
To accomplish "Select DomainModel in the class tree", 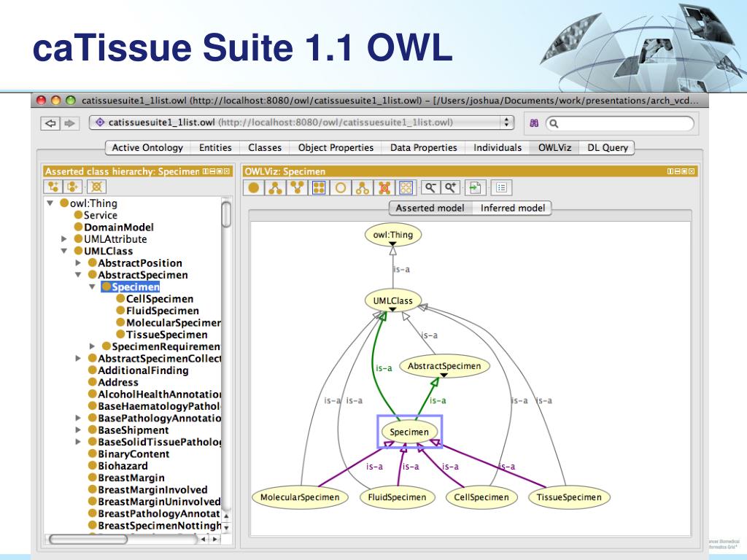I will coord(119,227).
